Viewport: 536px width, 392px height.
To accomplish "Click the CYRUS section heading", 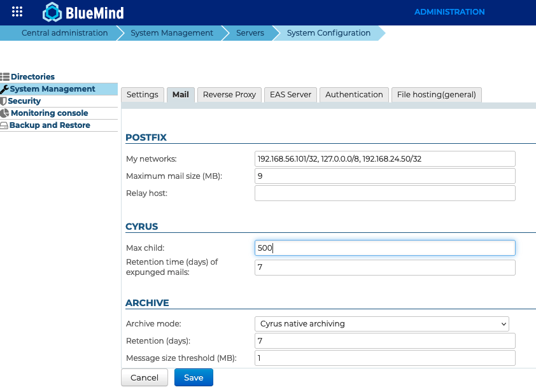I will click(141, 227).
